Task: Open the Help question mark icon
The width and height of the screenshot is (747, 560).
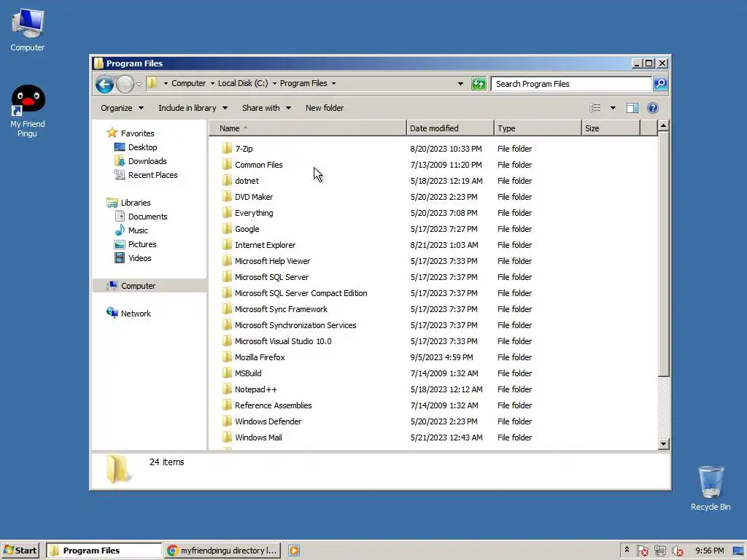Action: [653, 108]
